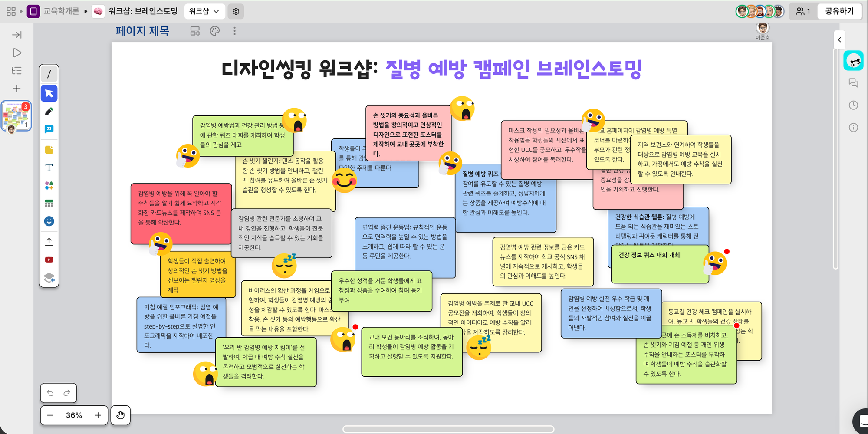Open the page more options menu
Screen dimensions: 868x434
coord(235,31)
